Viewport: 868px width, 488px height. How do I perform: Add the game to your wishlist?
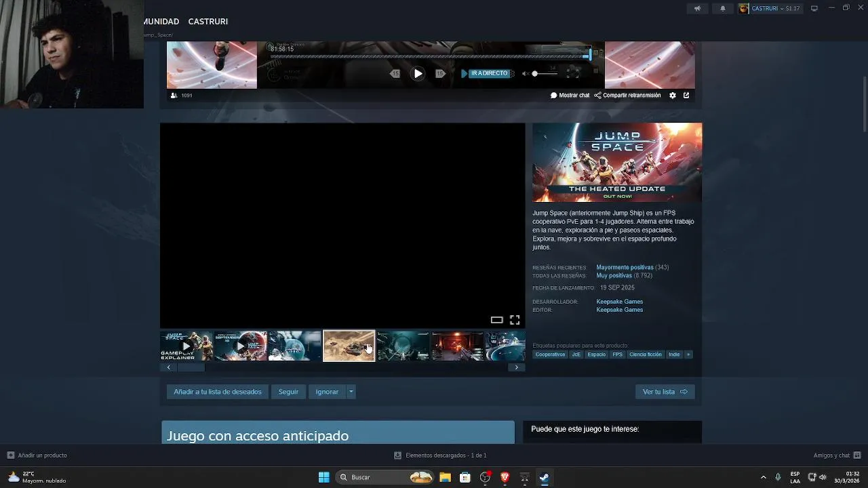point(218,392)
